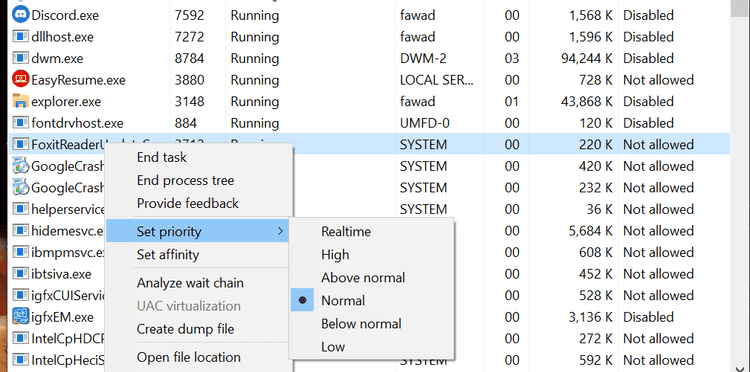Select the Discord.exe process name
Image resolution: width=750 pixels, height=372 pixels.
65,15
